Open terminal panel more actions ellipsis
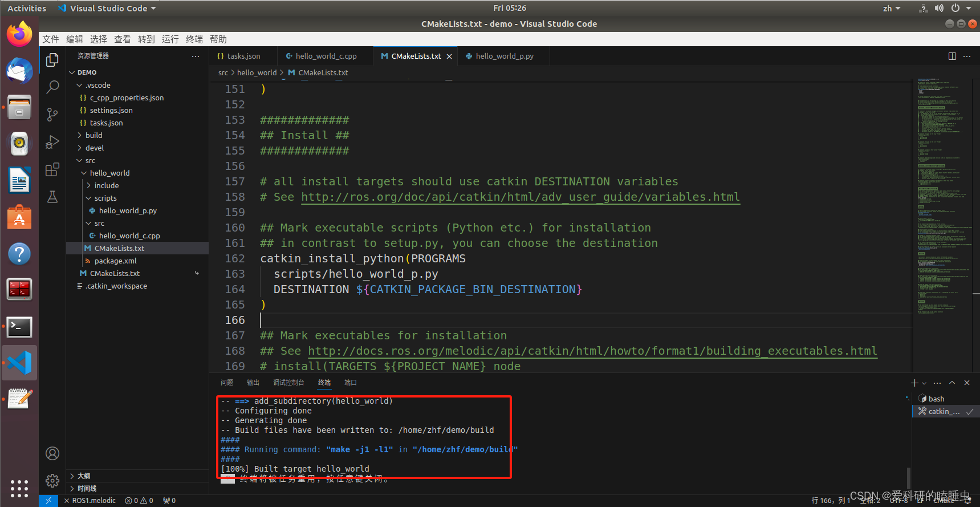 (937, 383)
